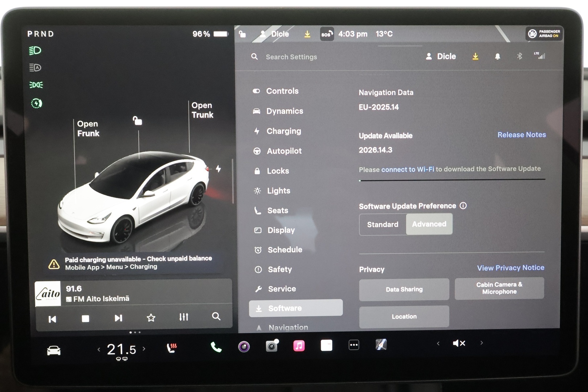
Task: Unlock the car via padlock on car image
Action: [x=137, y=121]
